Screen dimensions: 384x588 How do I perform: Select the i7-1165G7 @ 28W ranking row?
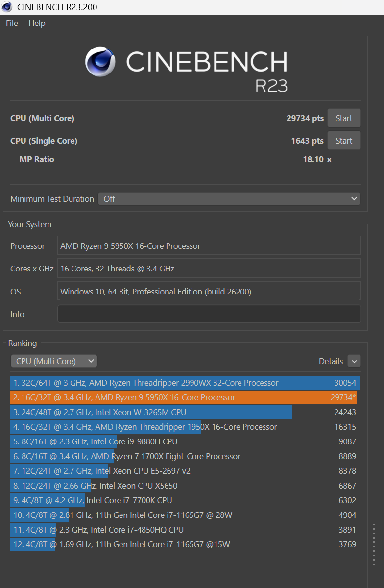click(185, 515)
